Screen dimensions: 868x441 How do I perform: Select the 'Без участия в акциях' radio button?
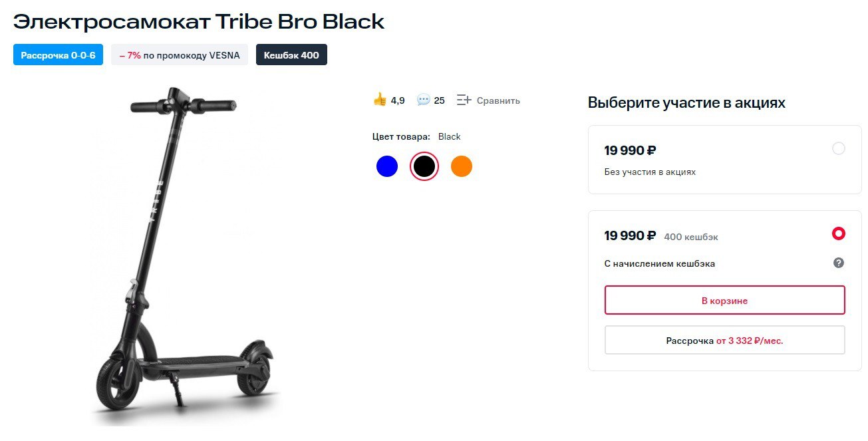tap(839, 148)
